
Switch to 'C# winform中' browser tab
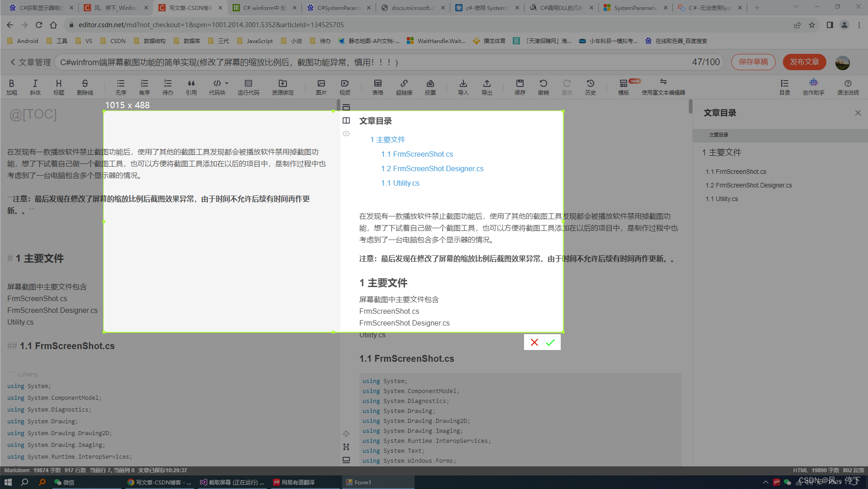(265, 8)
